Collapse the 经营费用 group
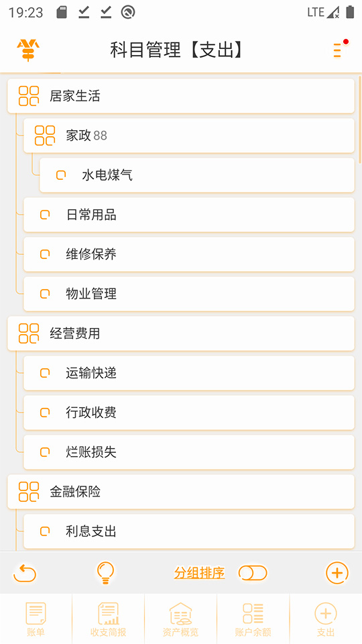The width and height of the screenshot is (362, 644). [x=180, y=333]
